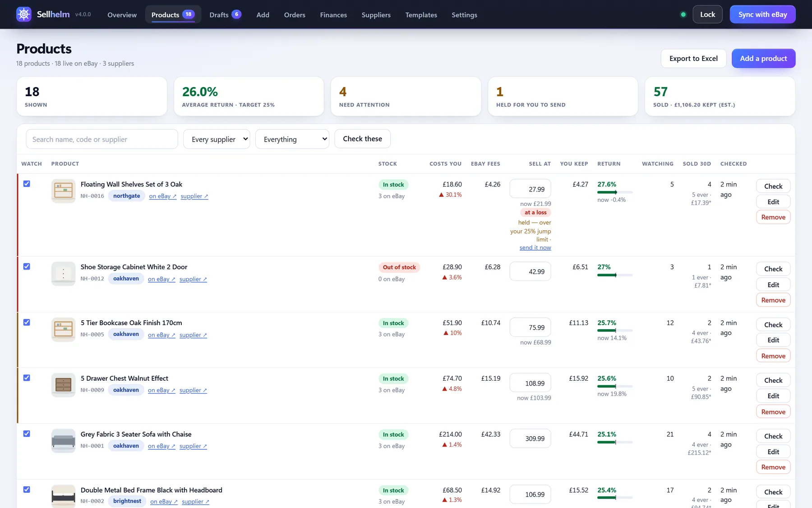
Task: Click the Out of stock badge
Action: point(399,267)
